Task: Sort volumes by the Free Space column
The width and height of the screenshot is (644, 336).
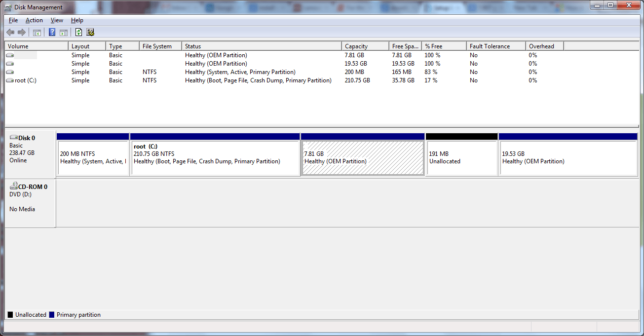Action: tap(405, 45)
